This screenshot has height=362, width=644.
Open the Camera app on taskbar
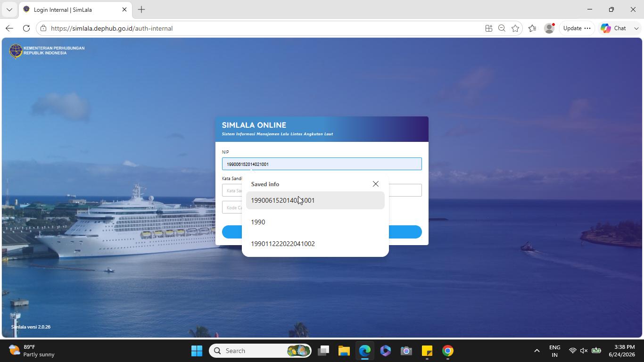tap(406, 351)
